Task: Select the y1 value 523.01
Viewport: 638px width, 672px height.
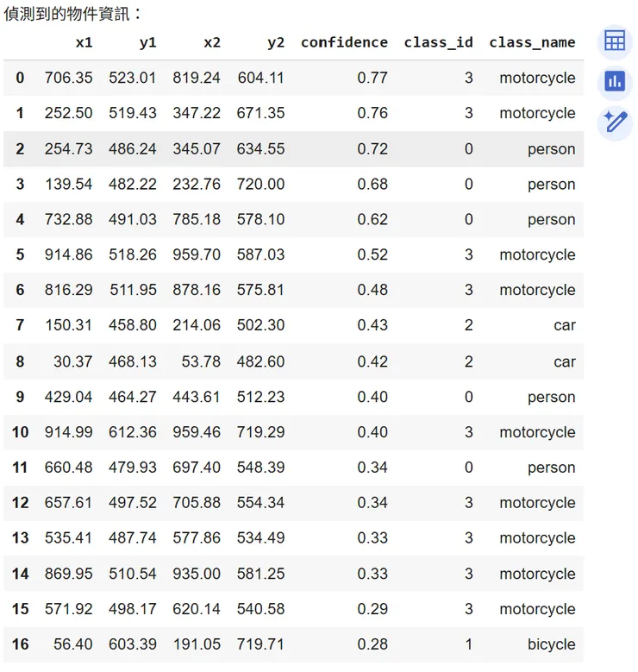Action: click(x=133, y=78)
